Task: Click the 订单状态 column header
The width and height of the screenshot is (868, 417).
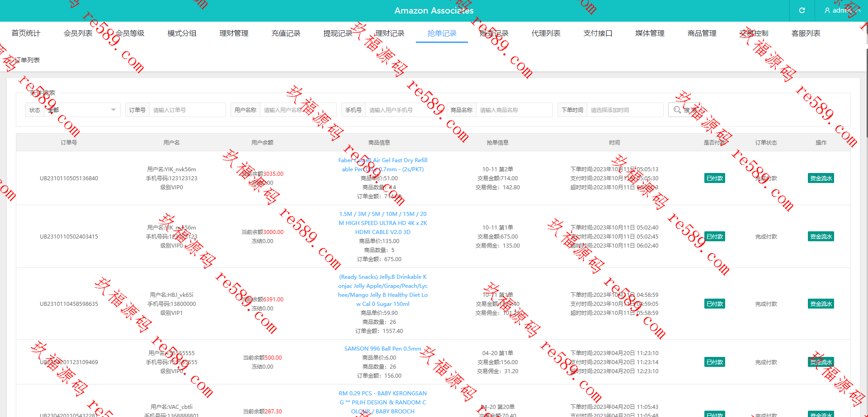Action: click(x=766, y=142)
